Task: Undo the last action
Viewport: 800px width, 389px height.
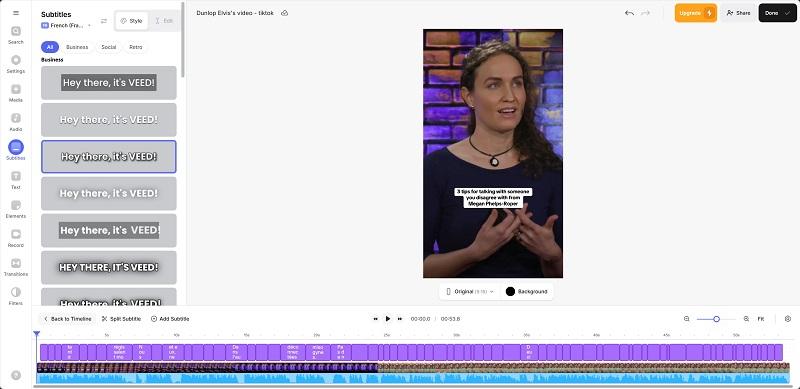Action: (x=629, y=13)
